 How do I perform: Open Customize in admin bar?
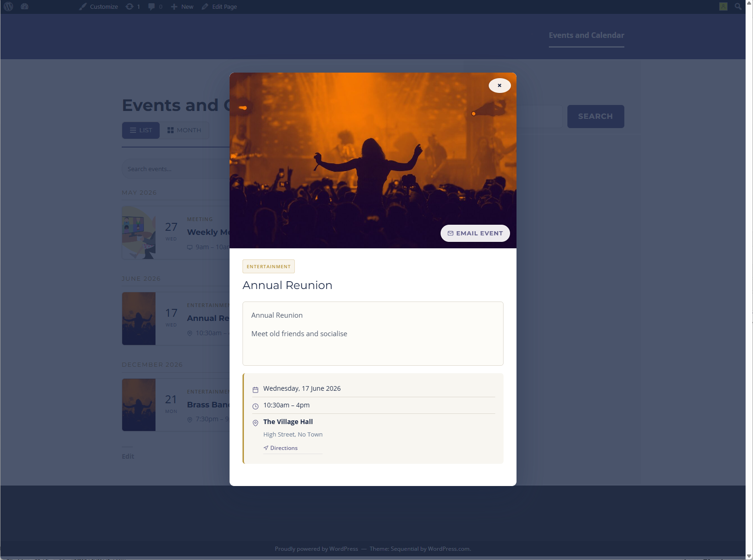tap(98, 6)
